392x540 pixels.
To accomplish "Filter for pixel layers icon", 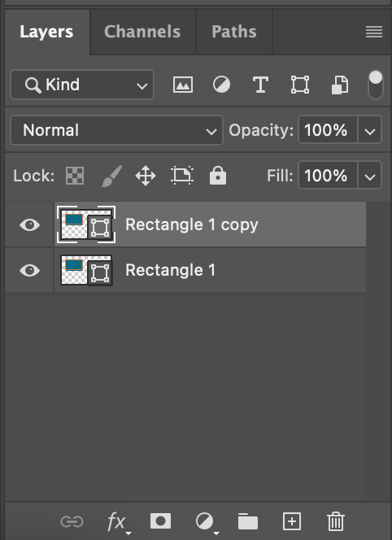I will [183, 85].
